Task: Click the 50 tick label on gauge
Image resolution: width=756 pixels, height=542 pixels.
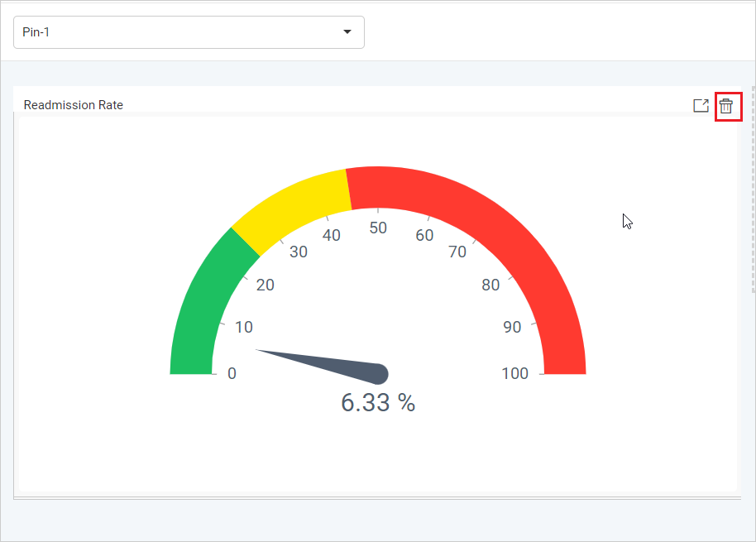Action: click(378, 228)
